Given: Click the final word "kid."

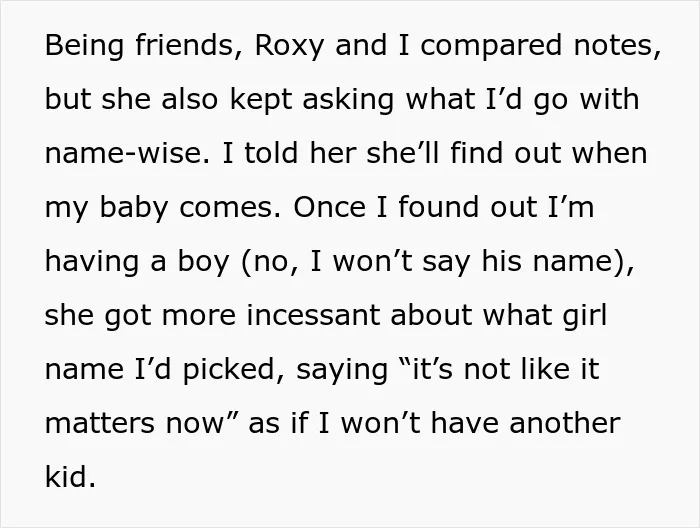Looking at the screenshot, I should 70,477.
